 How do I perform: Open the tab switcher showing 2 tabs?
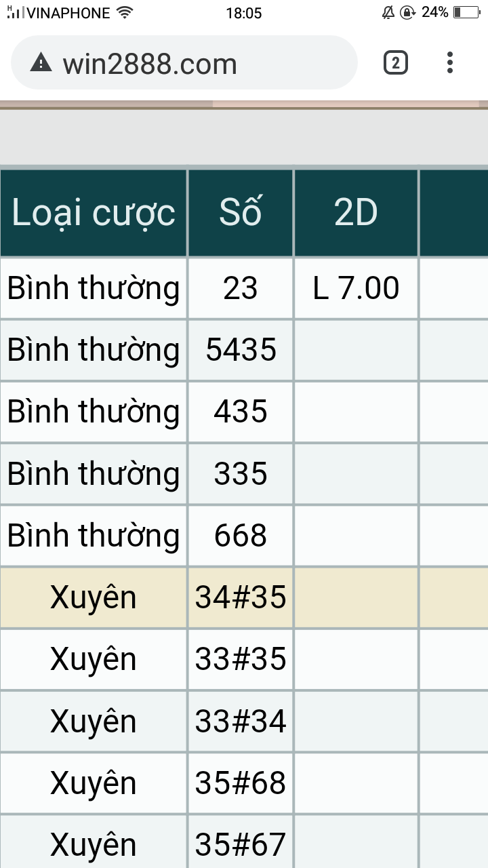point(396,63)
